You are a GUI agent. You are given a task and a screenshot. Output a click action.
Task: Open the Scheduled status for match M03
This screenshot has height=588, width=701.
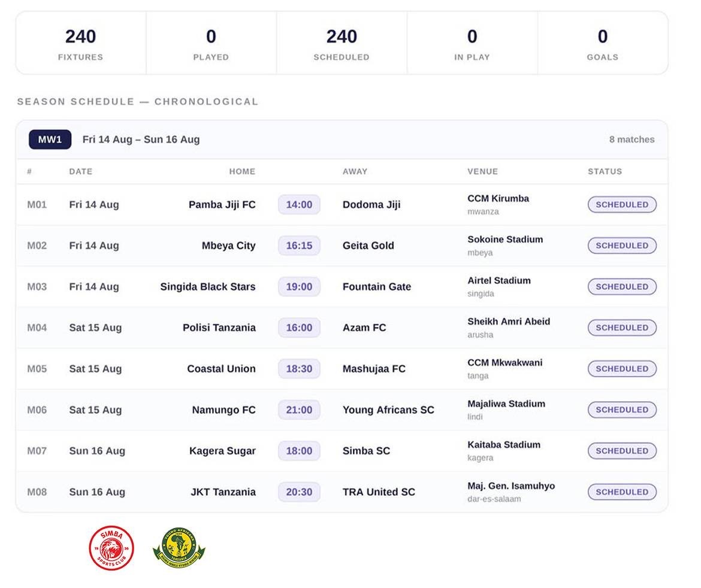click(x=622, y=287)
